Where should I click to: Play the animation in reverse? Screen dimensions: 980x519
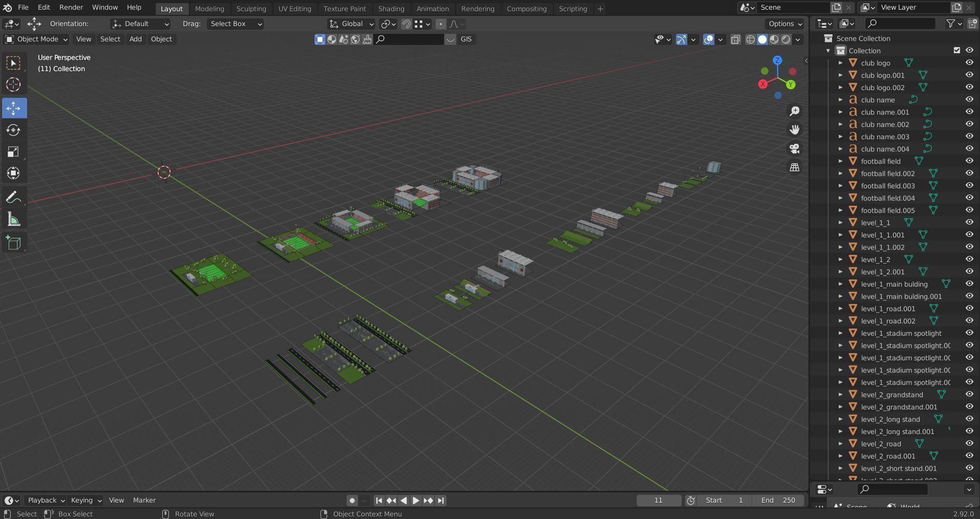[403, 501]
